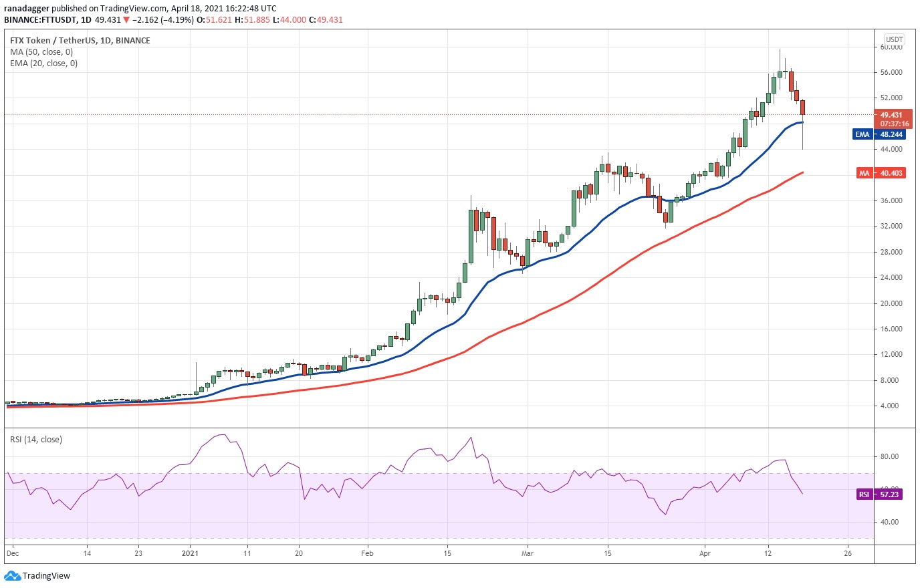Click the 'RSI (14, close)' indicator label
The width and height of the screenshot is (920, 588).
click(36, 439)
